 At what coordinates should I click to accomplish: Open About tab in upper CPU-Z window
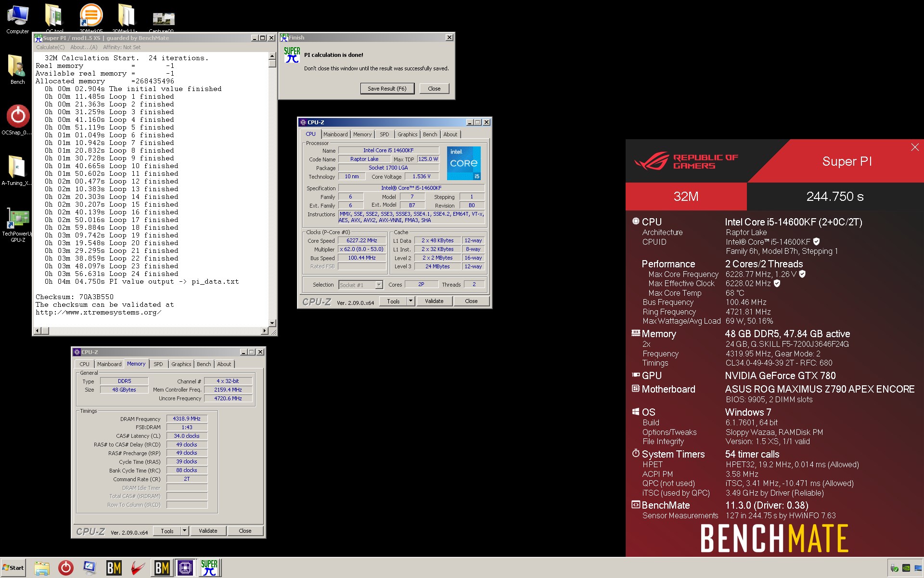(450, 134)
